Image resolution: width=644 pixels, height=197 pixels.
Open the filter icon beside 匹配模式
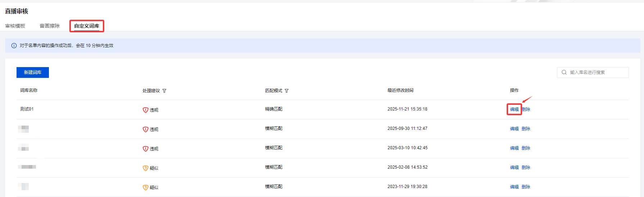click(x=287, y=91)
